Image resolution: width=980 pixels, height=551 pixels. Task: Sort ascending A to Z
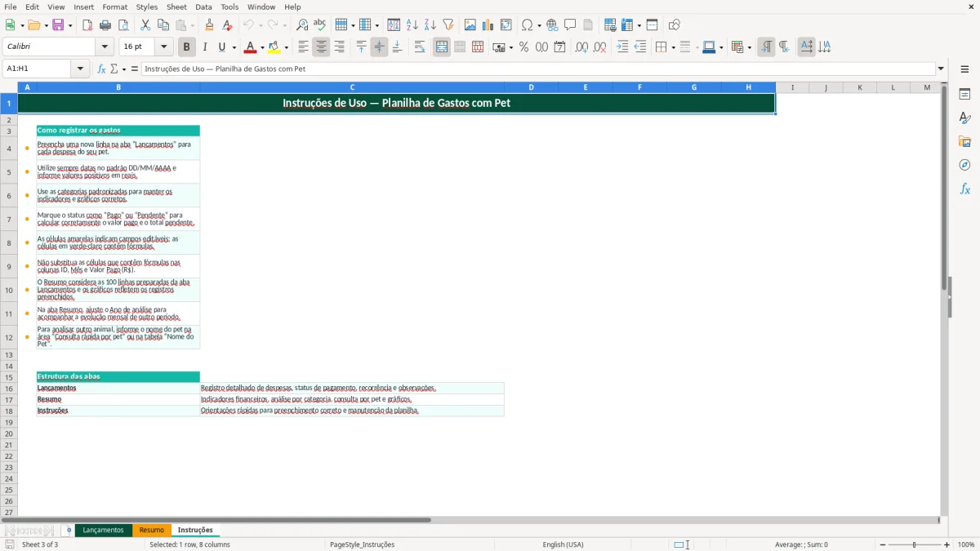(x=412, y=25)
